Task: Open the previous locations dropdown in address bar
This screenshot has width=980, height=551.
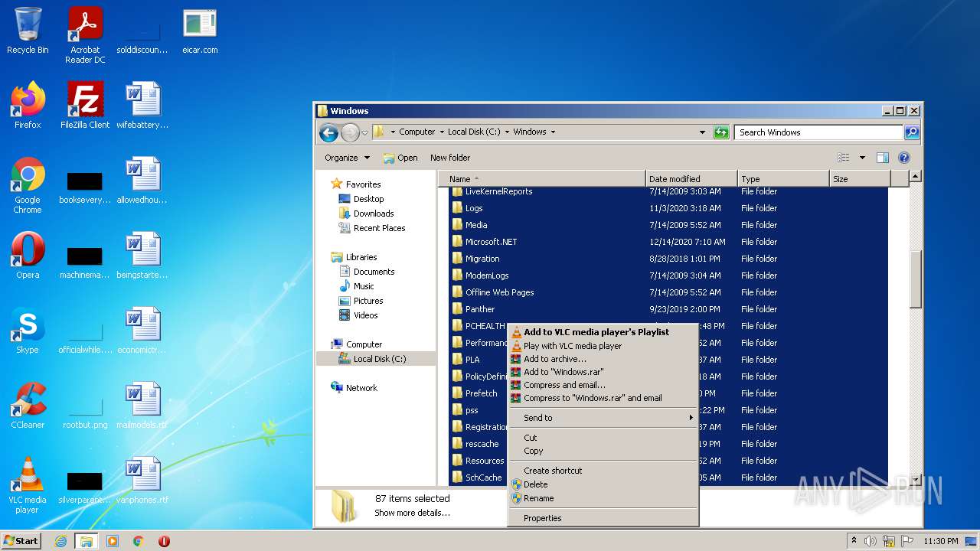Action: pos(702,132)
